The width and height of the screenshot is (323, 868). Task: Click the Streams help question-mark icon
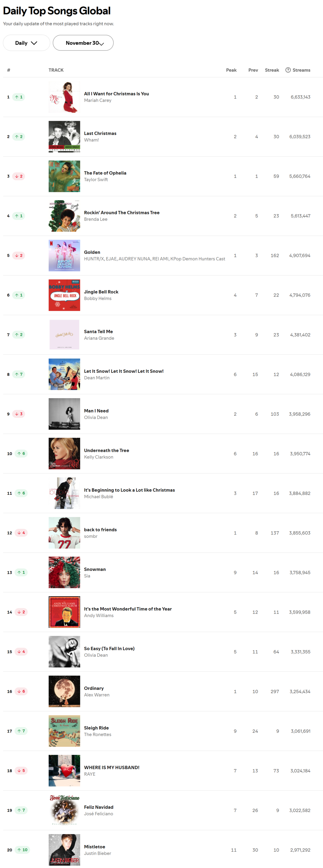pos(288,70)
